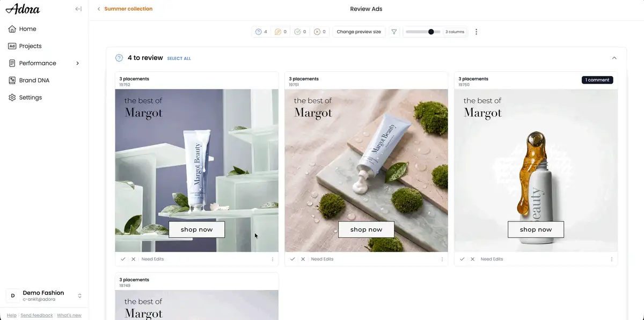
Task: Mark ad 19750 as Need Edits
Action: [492, 259]
